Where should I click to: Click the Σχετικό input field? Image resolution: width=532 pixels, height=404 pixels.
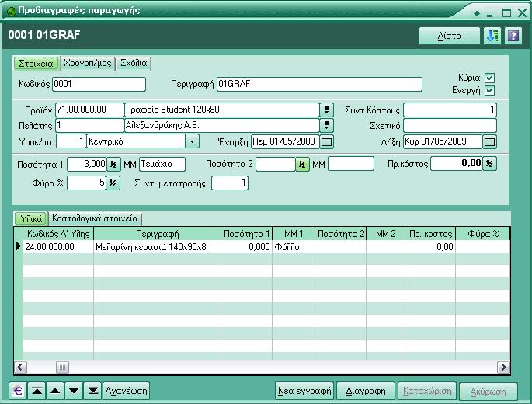(x=450, y=125)
